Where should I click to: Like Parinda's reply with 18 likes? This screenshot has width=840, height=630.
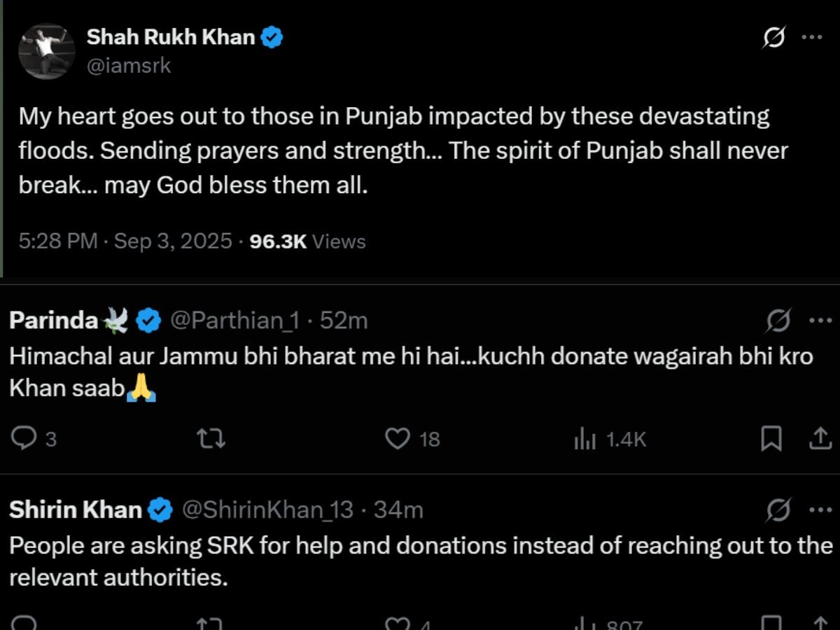point(398,439)
